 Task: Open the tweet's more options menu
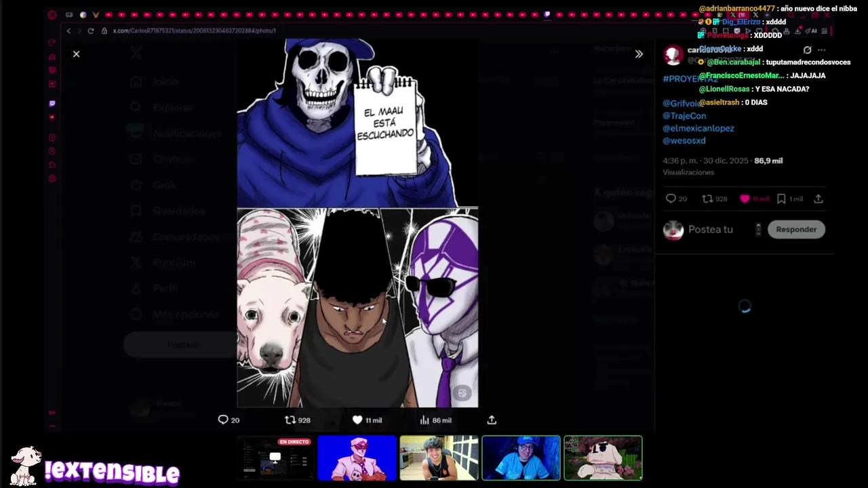pyautogui.click(x=821, y=49)
